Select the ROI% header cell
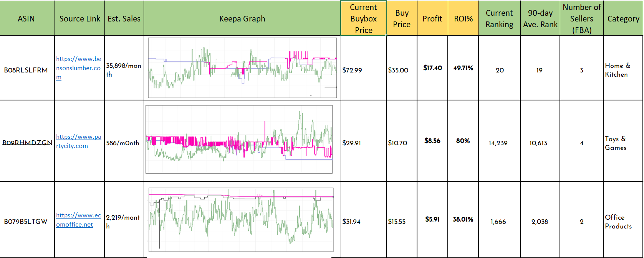 (x=463, y=18)
